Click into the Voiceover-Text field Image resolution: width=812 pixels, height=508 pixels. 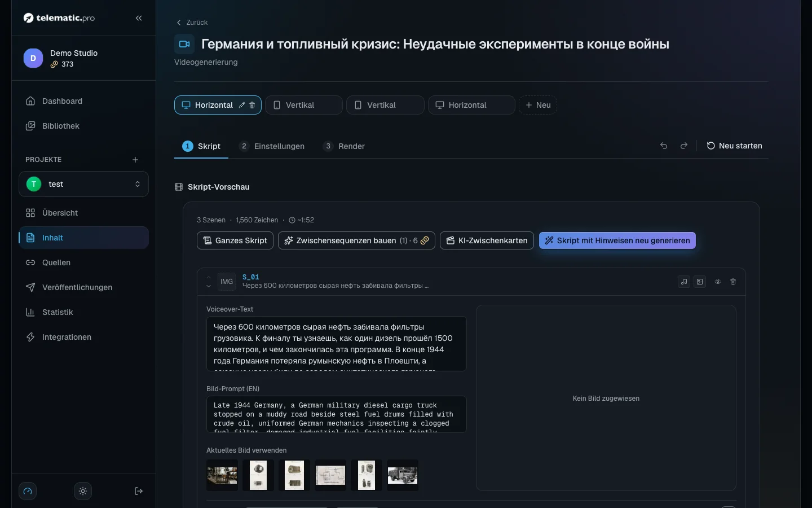(337, 344)
